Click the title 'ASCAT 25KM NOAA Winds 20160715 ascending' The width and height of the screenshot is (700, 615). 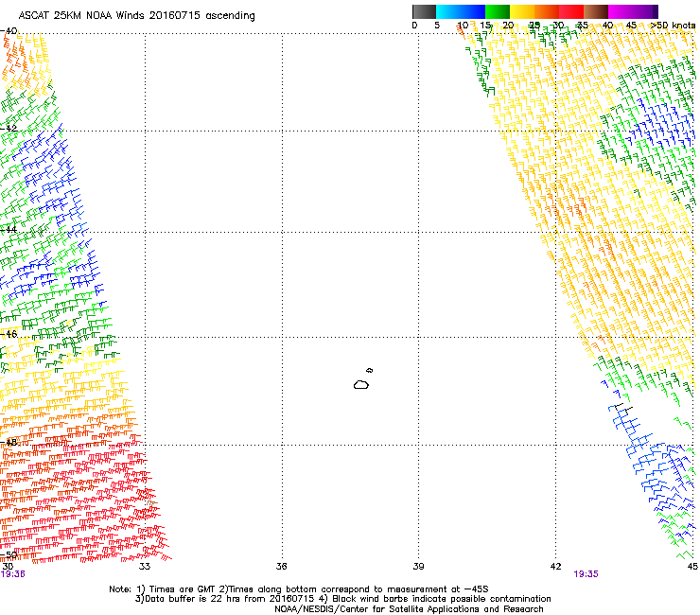[x=136, y=16]
